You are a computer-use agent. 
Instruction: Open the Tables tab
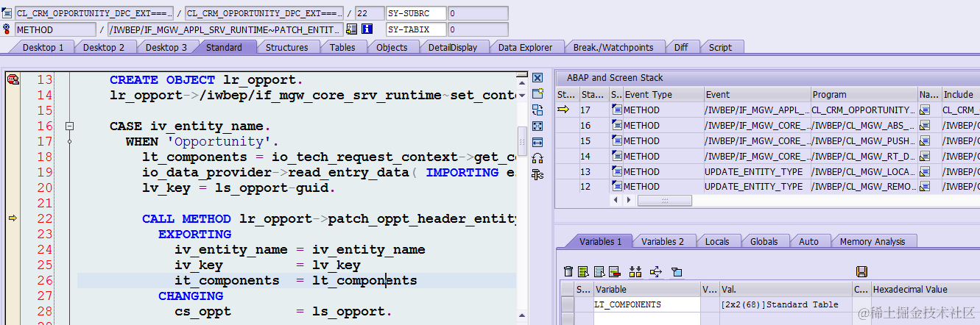point(342,47)
